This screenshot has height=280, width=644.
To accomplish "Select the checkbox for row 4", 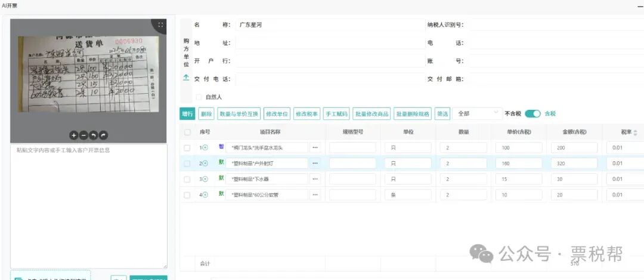I will (x=187, y=195).
